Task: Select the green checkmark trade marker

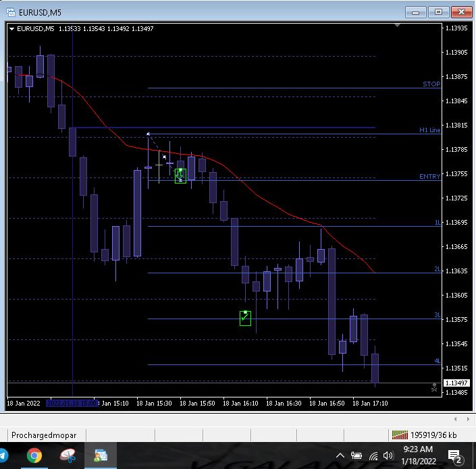Action: tap(245, 319)
